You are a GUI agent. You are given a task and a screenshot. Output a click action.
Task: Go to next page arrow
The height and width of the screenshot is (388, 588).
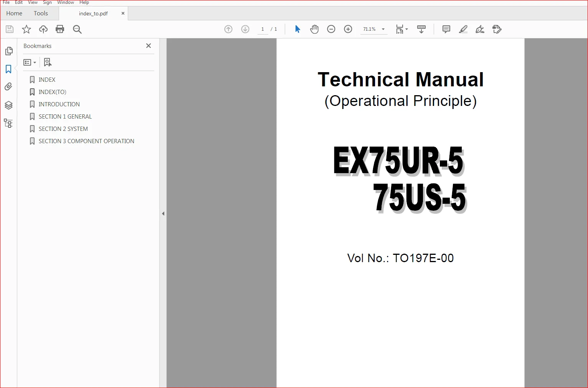[x=245, y=29]
